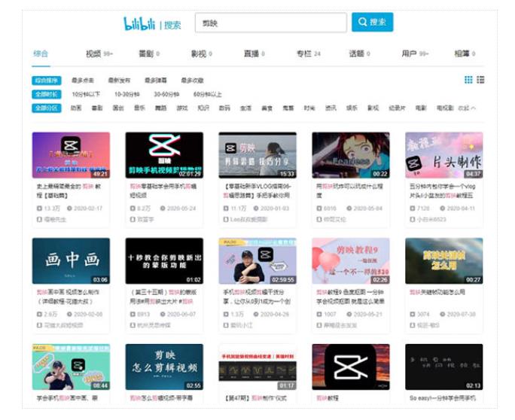The width and height of the screenshot is (515, 420).
Task: Click uploader icon under first video card
Action: [39, 219]
